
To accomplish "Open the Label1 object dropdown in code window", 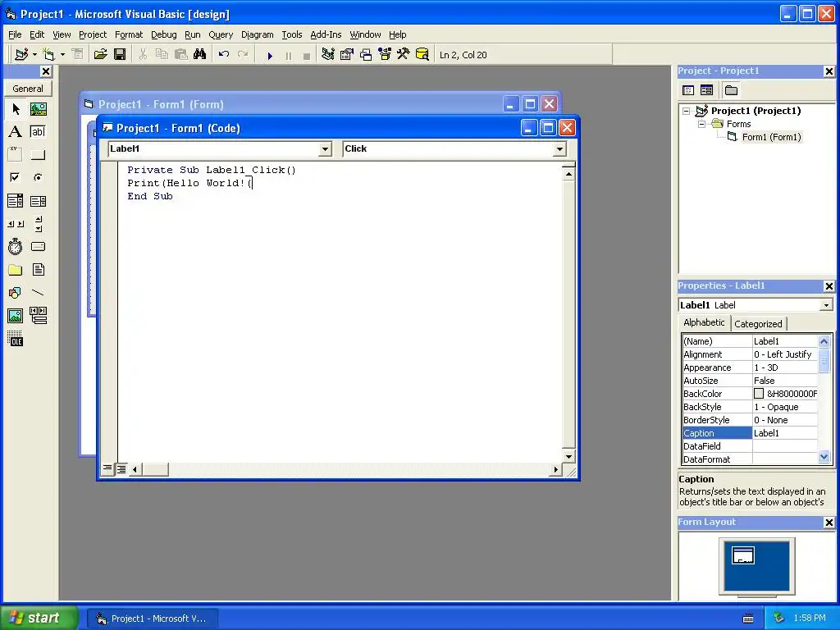I will (x=325, y=149).
